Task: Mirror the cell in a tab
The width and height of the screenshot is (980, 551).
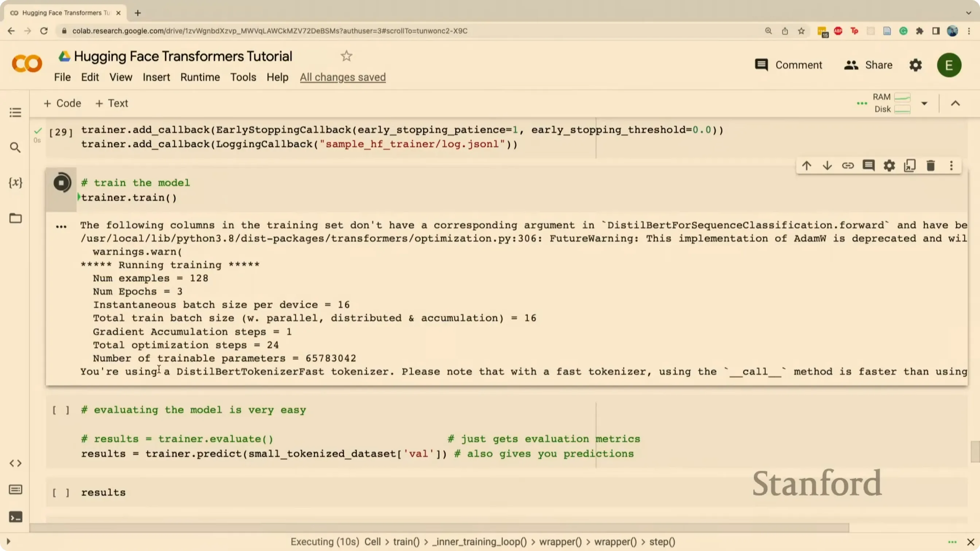Action: (x=910, y=165)
